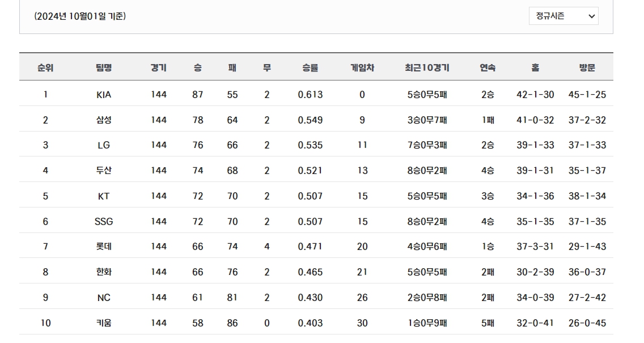Click KIA away record 45-1-25
Image resolution: width=644 pixels, height=343 pixels.
587,95
